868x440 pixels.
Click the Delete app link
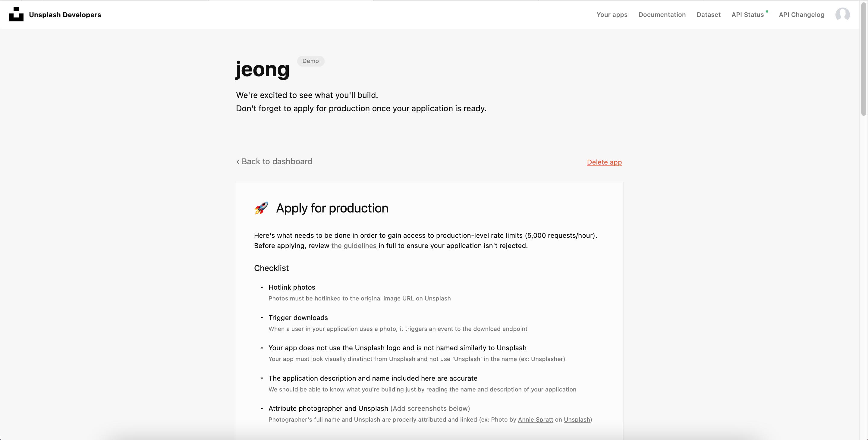coord(604,162)
